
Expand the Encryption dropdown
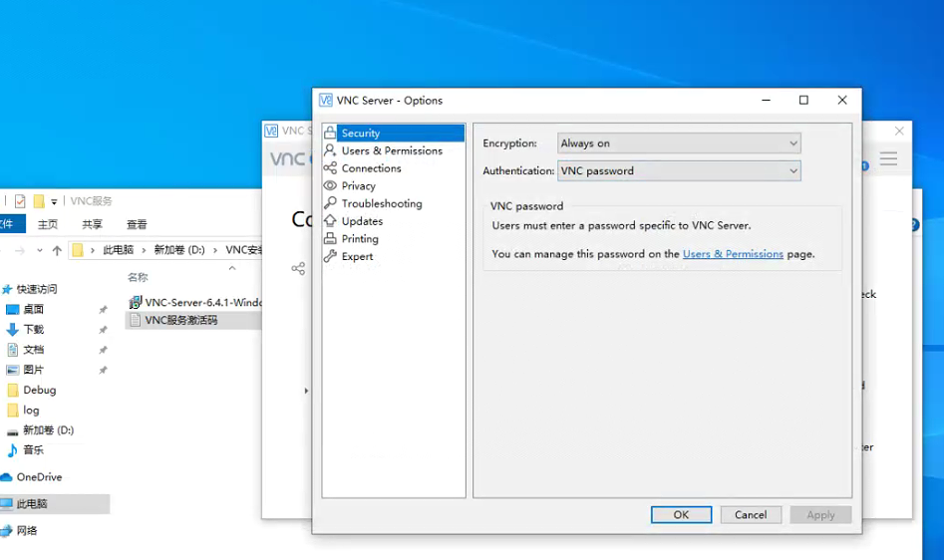[679, 143]
